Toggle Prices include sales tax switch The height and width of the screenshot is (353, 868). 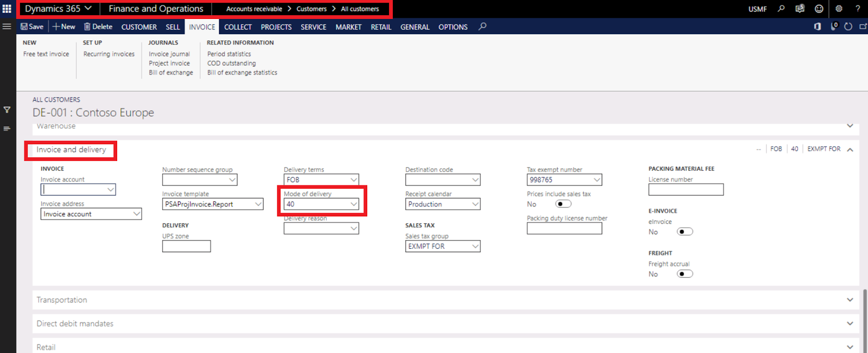click(x=563, y=204)
